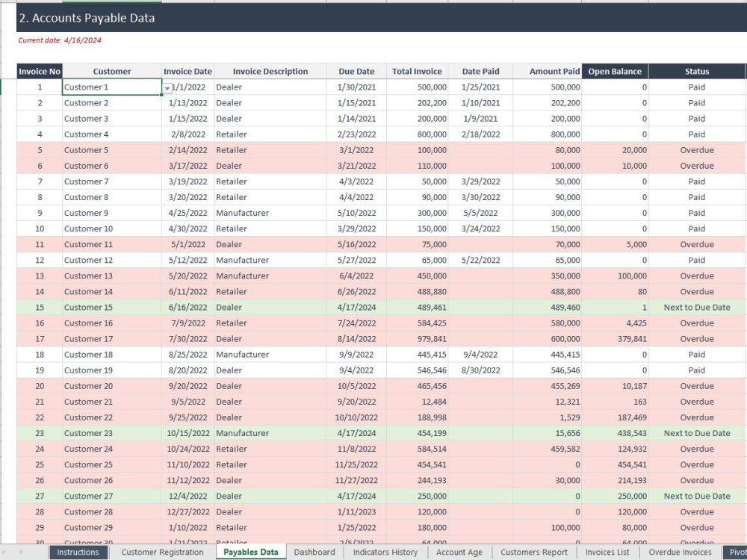
Task: Click Paid status in Customer 12 row
Action: tap(697, 260)
